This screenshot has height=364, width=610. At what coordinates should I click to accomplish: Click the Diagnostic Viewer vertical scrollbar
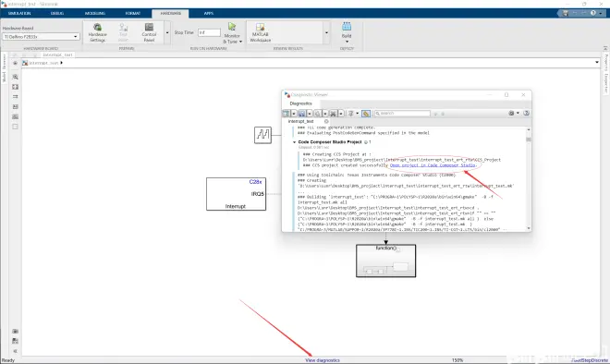(529, 179)
